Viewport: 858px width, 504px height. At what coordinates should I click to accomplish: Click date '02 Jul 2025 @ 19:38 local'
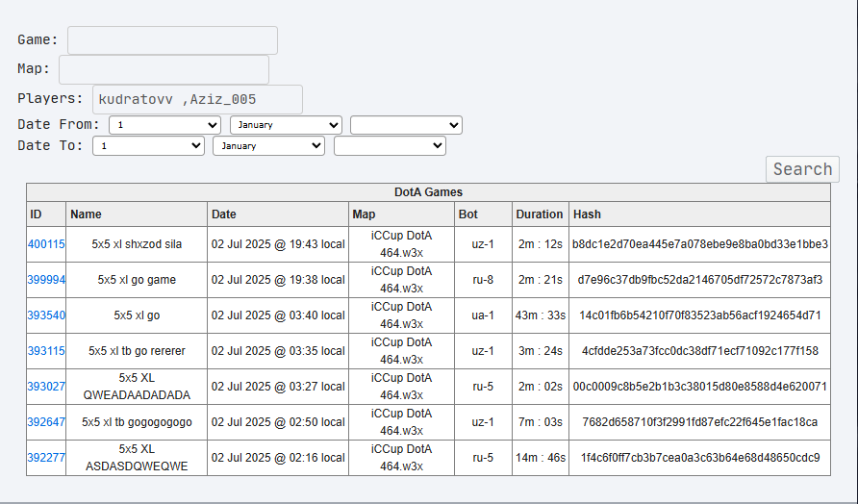pos(278,280)
